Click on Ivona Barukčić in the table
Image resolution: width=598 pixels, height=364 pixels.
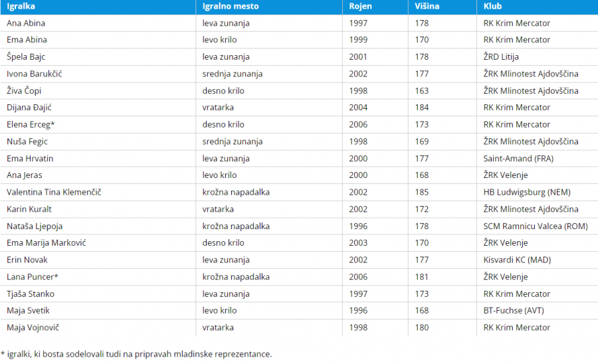point(35,74)
